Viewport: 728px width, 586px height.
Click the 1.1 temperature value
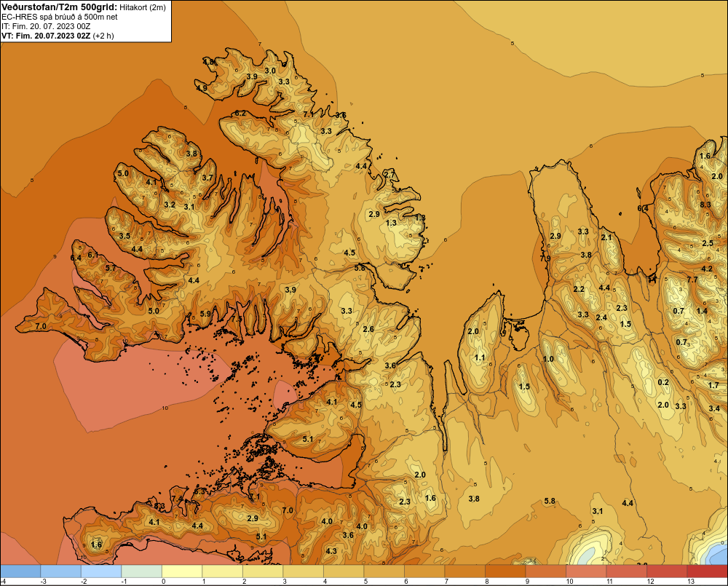pyautogui.click(x=480, y=357)
